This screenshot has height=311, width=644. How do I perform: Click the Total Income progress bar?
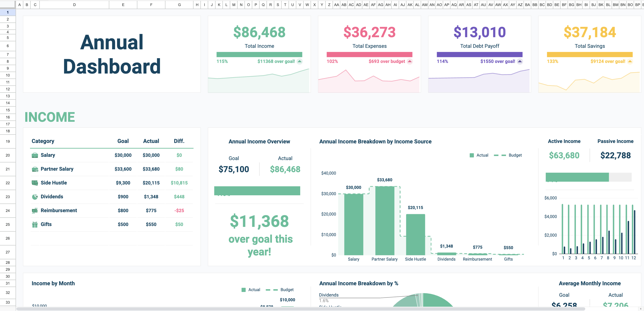[259, 54]
